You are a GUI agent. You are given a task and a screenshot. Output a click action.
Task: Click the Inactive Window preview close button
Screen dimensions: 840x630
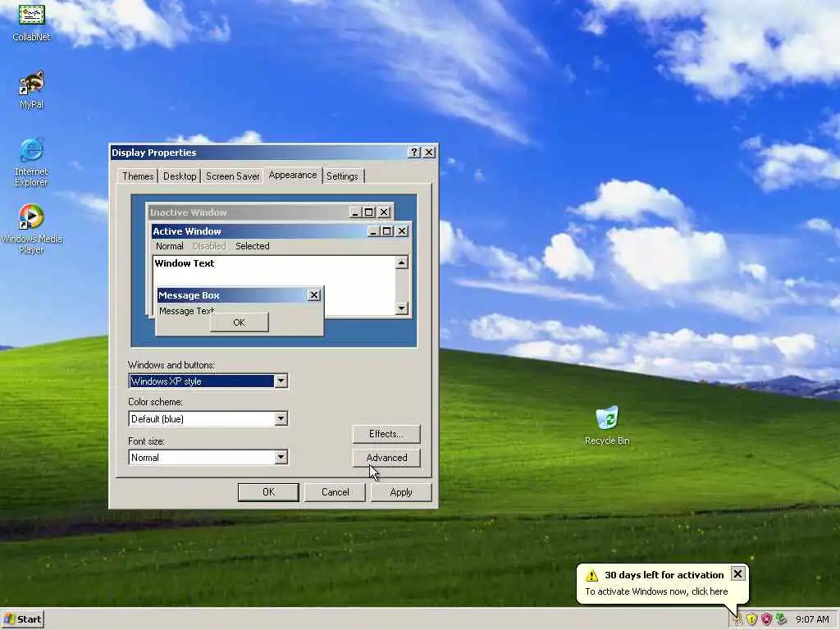pos(384,212)
